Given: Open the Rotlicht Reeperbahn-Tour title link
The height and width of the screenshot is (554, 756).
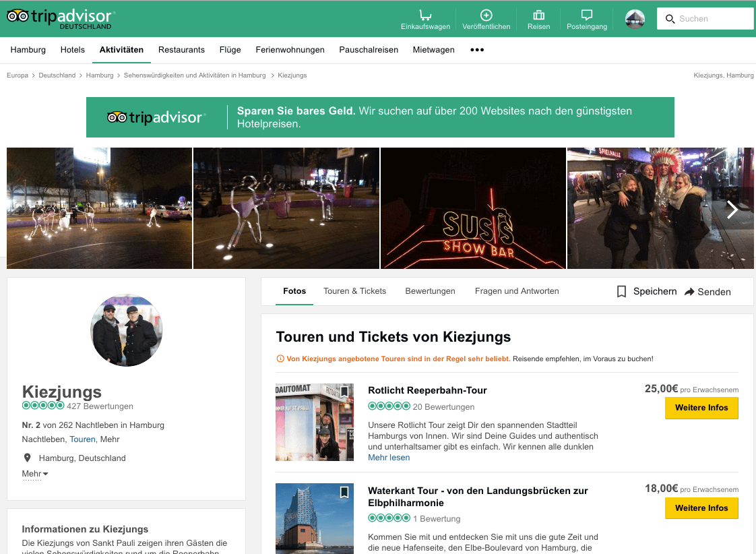Looking at the screenshot, I should click(427, 390).
